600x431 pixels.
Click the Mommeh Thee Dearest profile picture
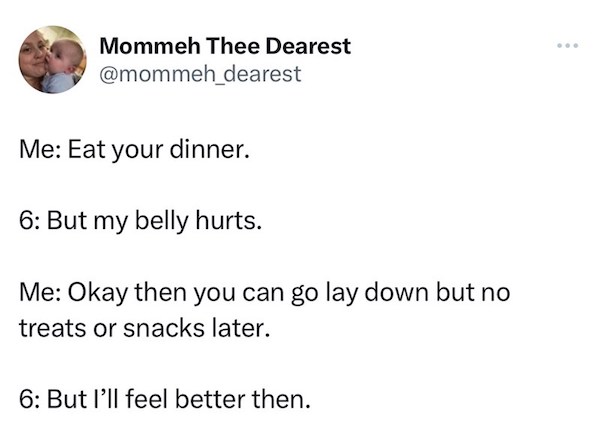[52, 60]
